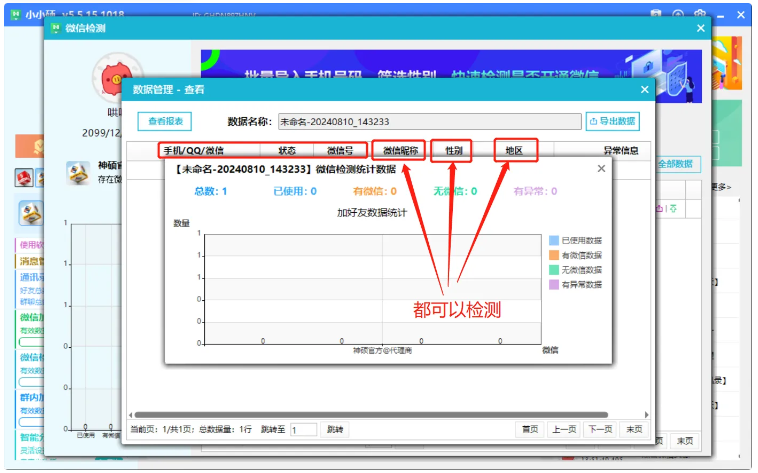Click the 微信号 column header
Screen dimensions: 758x473
click(340, 151)
